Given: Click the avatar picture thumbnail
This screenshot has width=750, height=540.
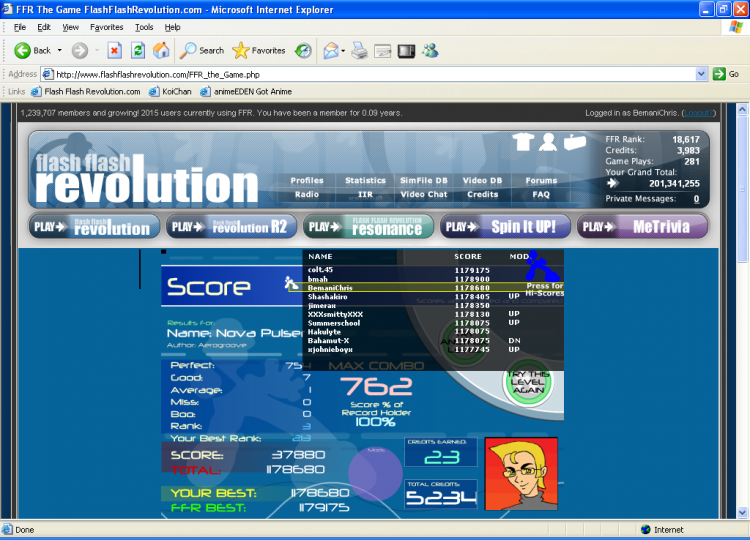Looking at the screenshot, I should (x=521, y=473).
